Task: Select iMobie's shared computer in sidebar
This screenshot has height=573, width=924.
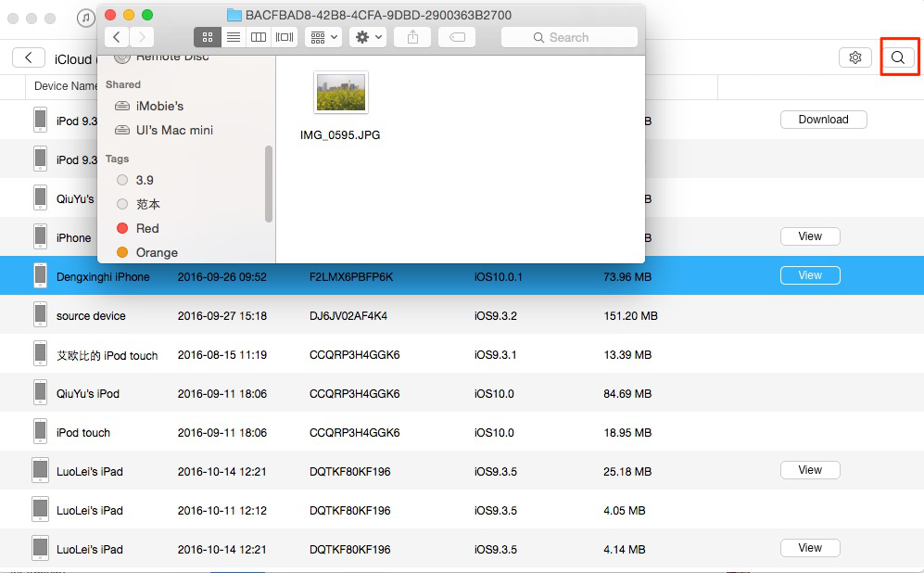Action: coord(159,107)
